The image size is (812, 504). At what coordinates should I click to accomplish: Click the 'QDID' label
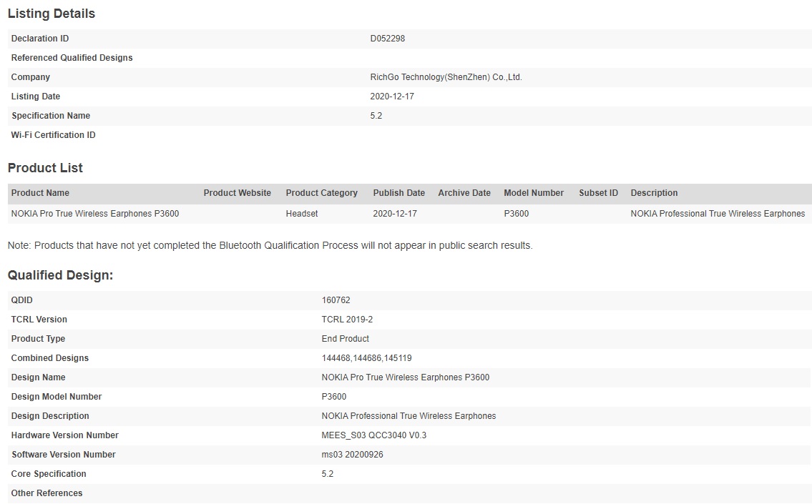click(21, 300)
